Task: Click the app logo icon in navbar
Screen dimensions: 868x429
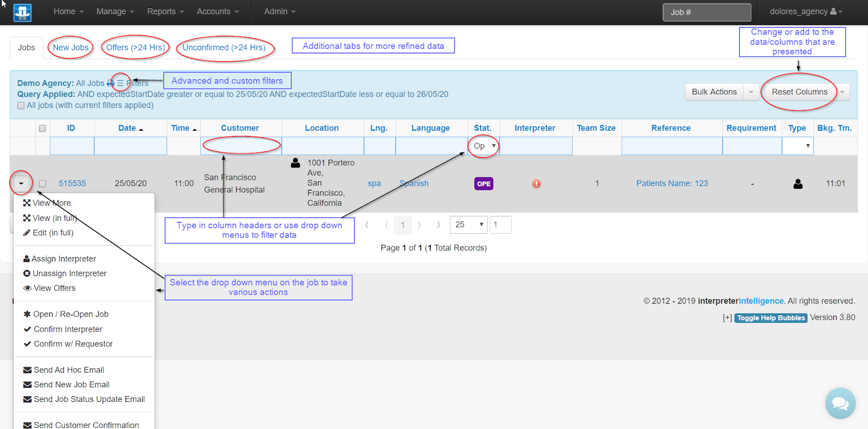Action: coord(22,12)
